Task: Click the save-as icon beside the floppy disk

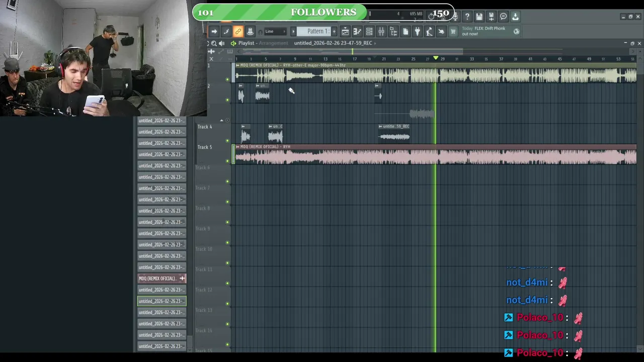Action: click(x=492, y=17)
